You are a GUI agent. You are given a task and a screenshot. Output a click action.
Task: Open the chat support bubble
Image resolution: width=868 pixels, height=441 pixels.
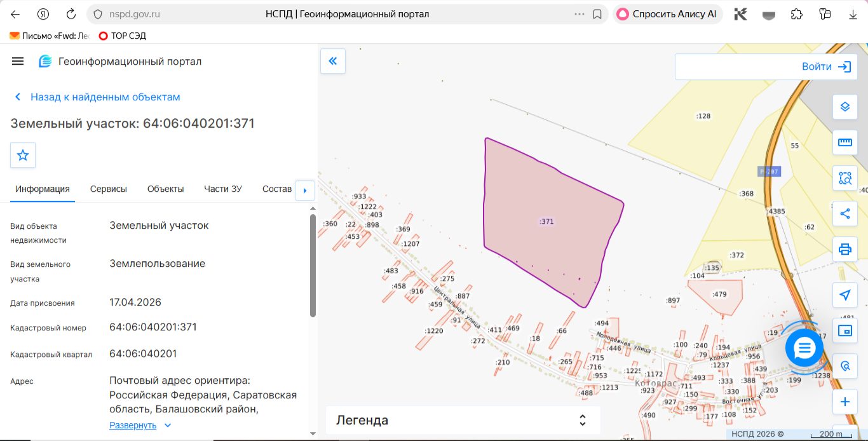804,348
